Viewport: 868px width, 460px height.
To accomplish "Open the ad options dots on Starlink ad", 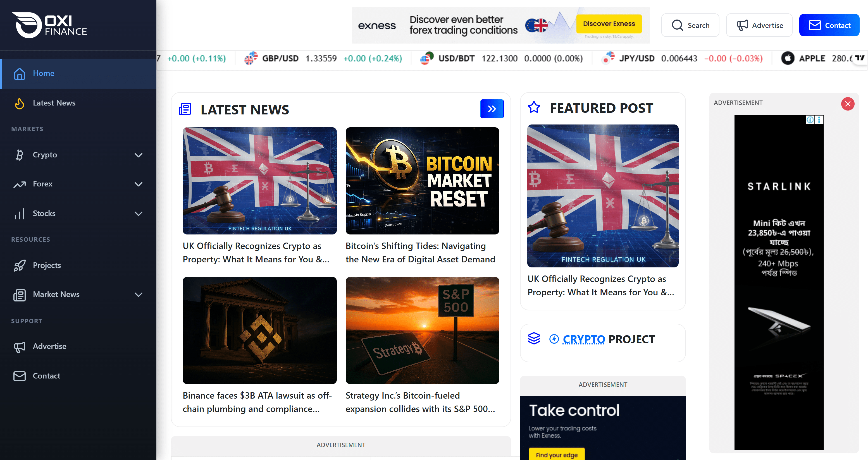I will 819,119.
